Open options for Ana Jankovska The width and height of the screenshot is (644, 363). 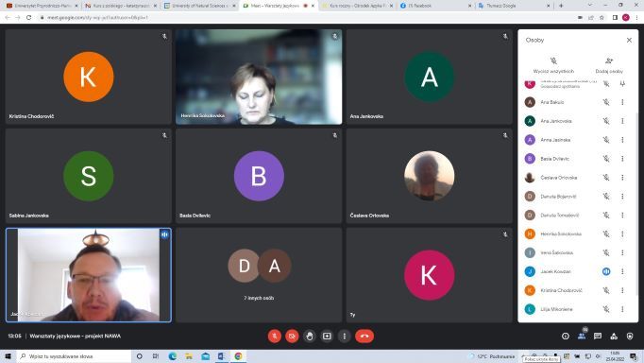tap(622, 121)
